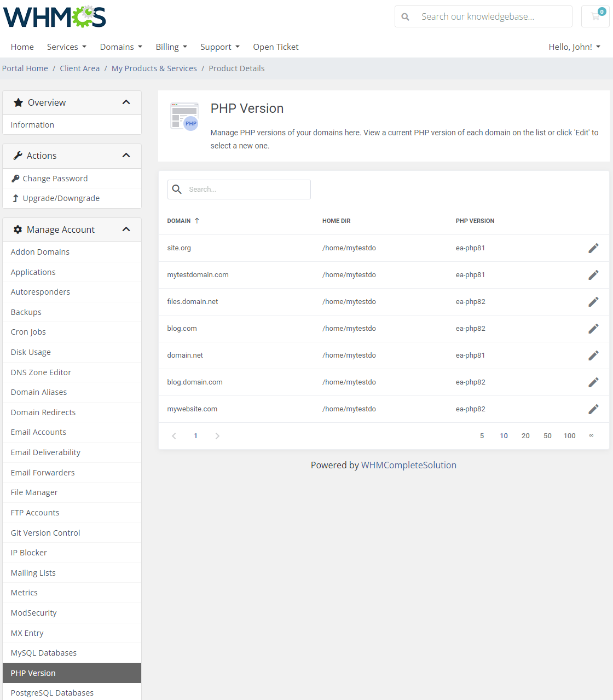
Task: Open DNS Zone Editor in sidebar
Action: (x=72, y=372)
